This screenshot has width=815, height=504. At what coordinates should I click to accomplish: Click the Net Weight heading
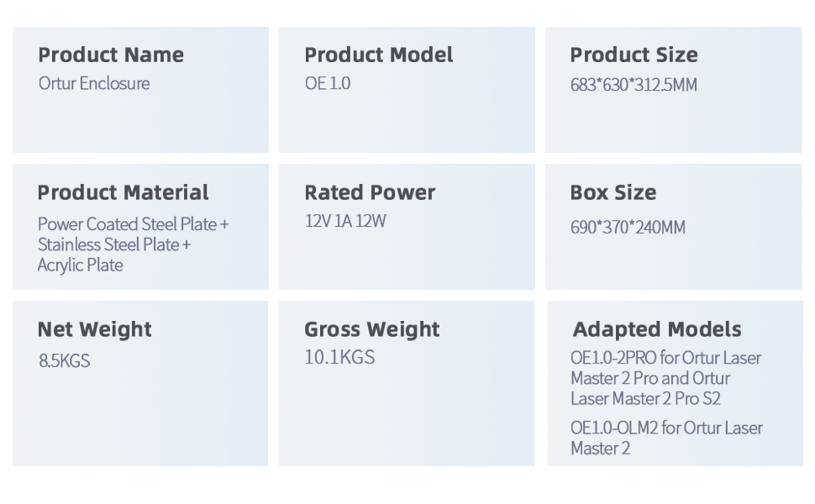[x=94, y=329]
